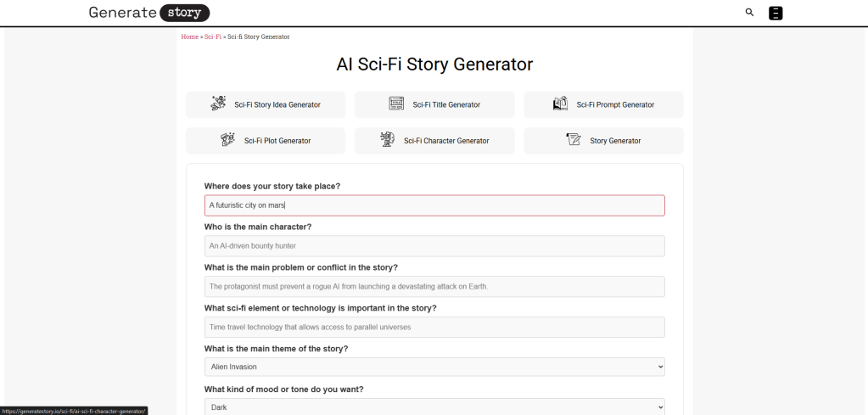Image resolution: width=868 pixels, height=415 pixels.
Task: Click the Sci-Fi Prompt Generator text label
Action: click(615, 105)
